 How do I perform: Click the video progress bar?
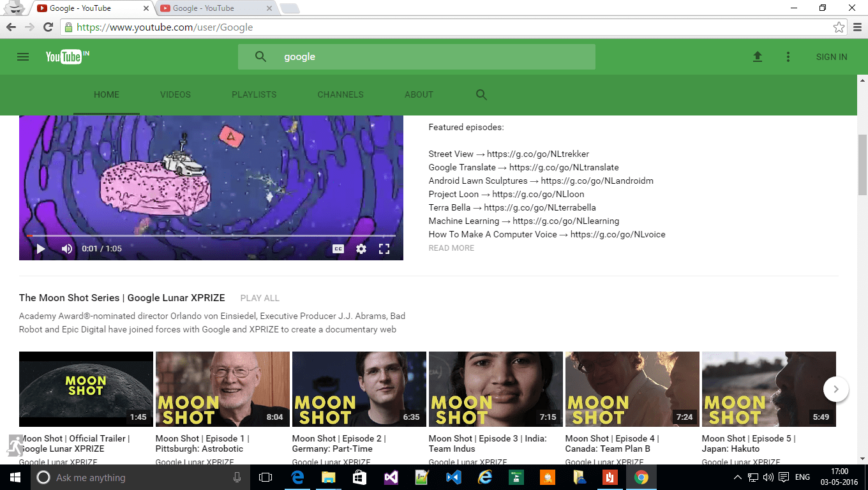pos(211,235)
